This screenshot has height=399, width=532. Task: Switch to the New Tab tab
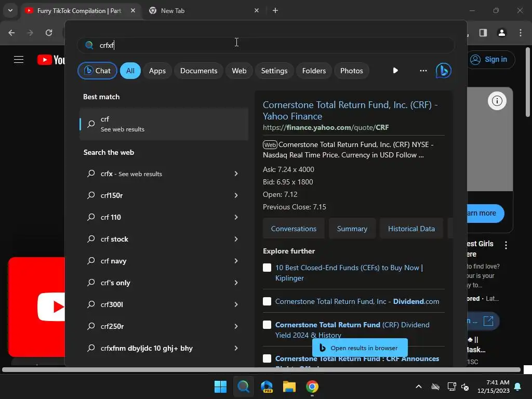pos(205,10)
